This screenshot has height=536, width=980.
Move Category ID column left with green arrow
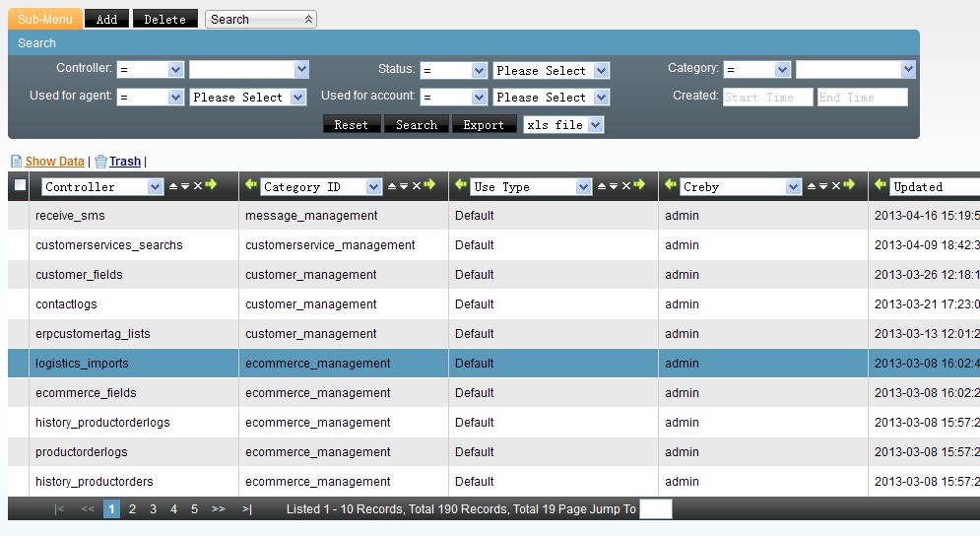coord(251,185)
